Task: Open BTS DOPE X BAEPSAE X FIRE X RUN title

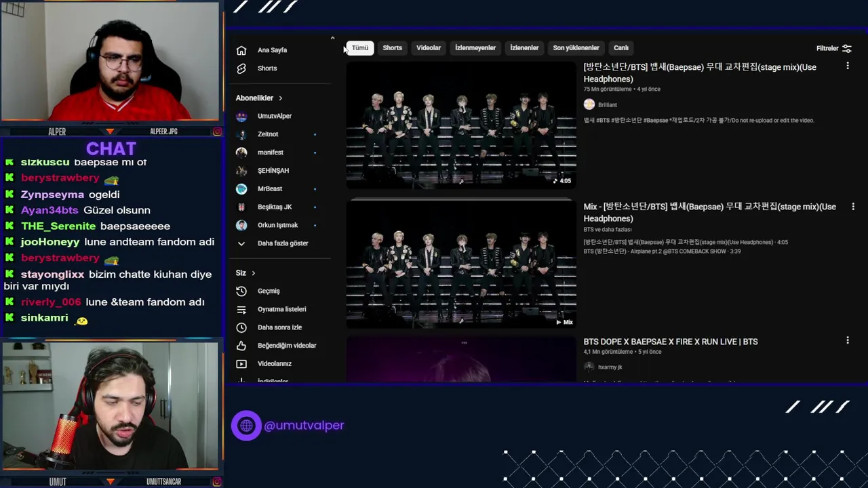Action: (671, 342)
